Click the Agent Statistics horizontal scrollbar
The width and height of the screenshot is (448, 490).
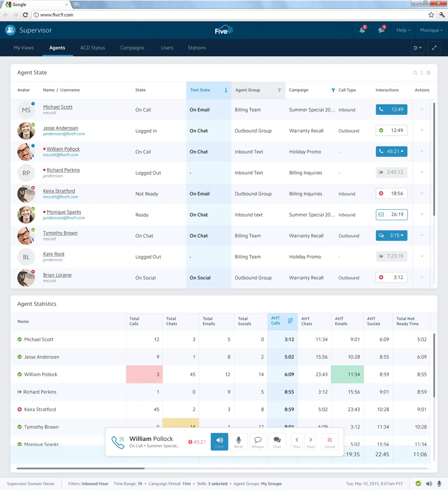(80, 468)
